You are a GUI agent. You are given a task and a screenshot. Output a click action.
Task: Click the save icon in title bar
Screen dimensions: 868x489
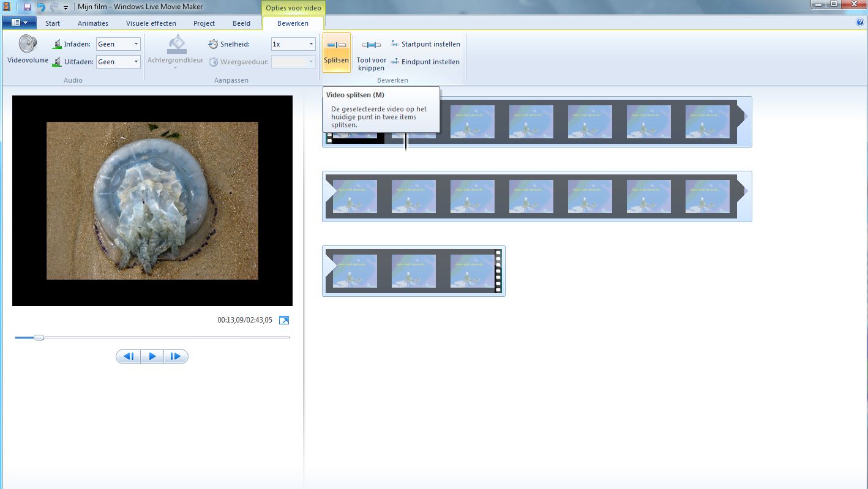click(27, 7)
